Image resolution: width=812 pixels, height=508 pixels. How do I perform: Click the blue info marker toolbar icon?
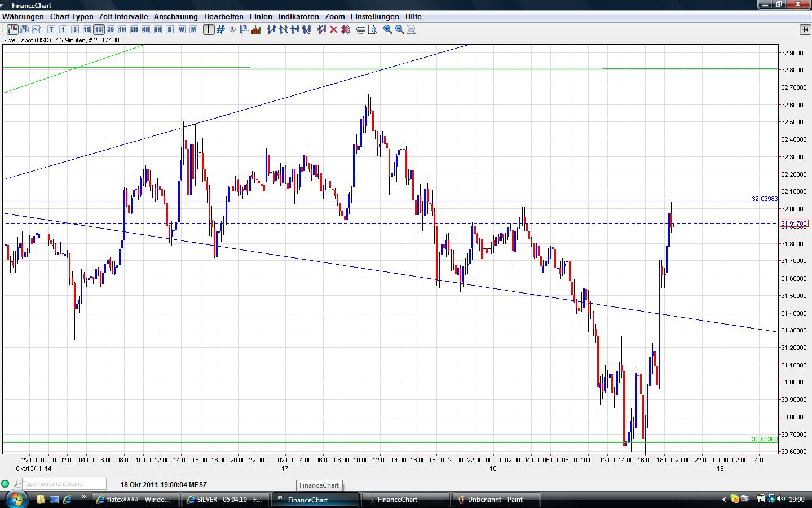[233, 29]
